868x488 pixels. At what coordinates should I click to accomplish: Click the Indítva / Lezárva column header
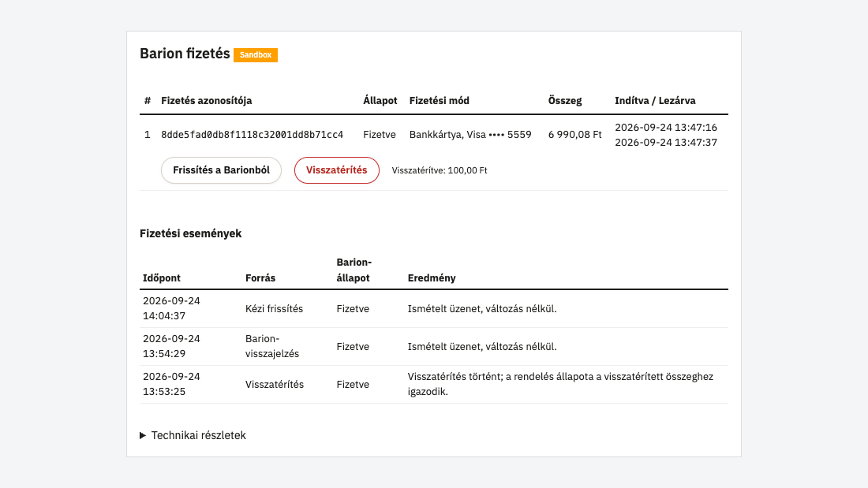(x=655, y=101)
